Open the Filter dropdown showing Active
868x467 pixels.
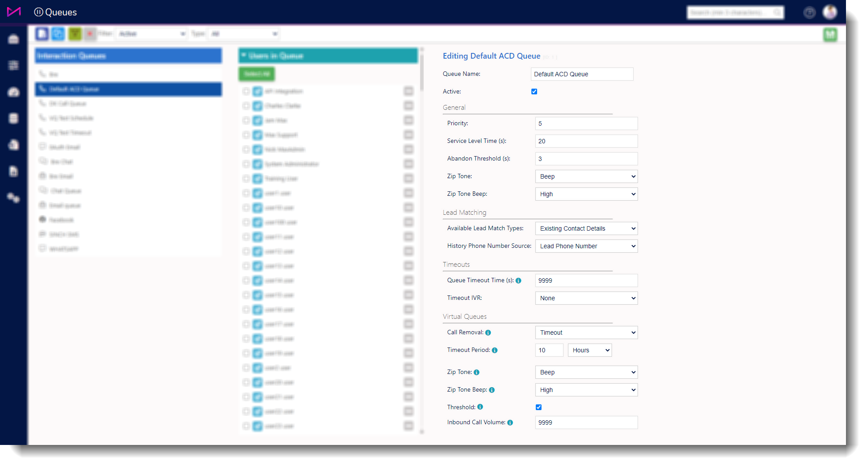pyautogui.click(x=152, y=34)
